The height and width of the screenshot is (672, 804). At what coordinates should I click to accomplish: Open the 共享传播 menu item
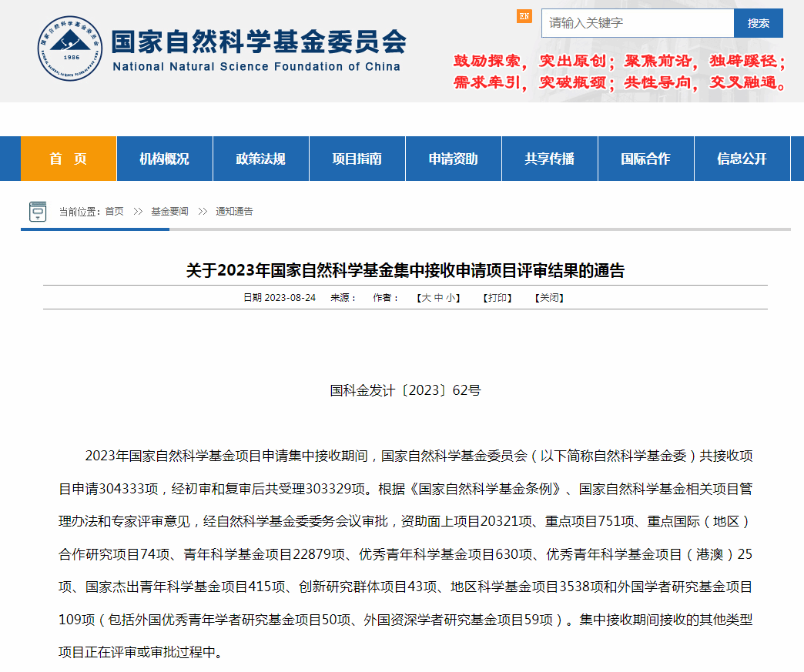(549, 159)
